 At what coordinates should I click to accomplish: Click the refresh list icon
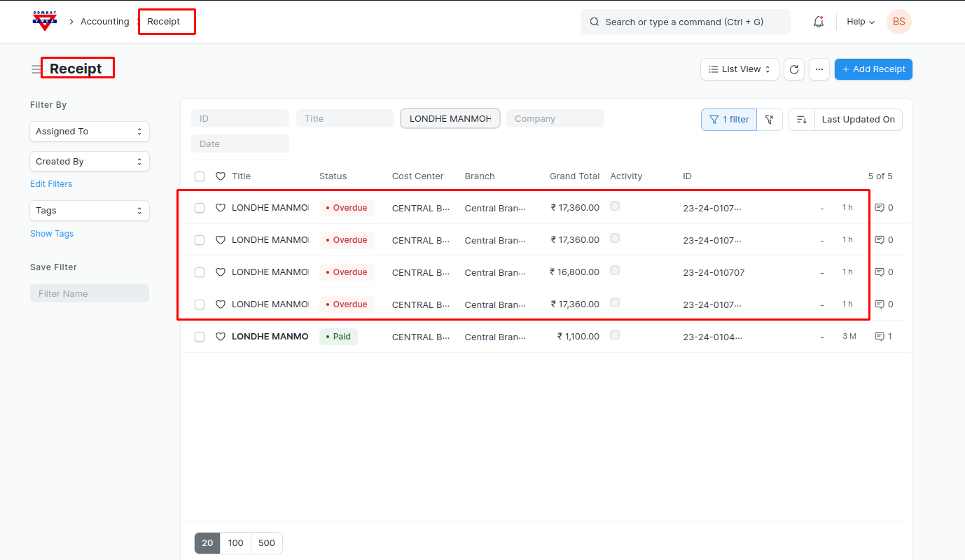[x=793, y=69]
